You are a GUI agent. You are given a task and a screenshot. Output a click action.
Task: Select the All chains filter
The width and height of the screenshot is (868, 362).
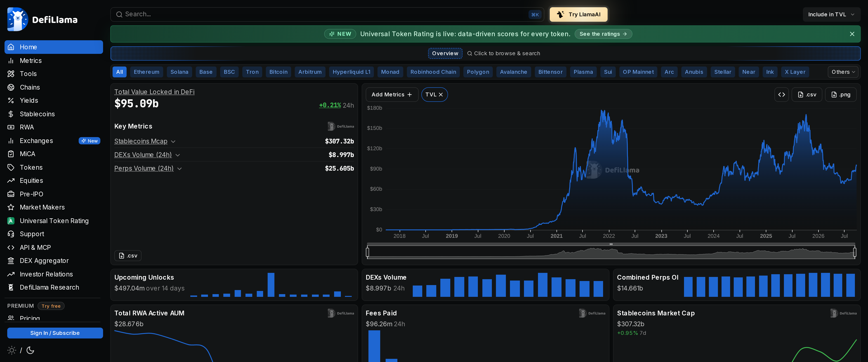119,72
